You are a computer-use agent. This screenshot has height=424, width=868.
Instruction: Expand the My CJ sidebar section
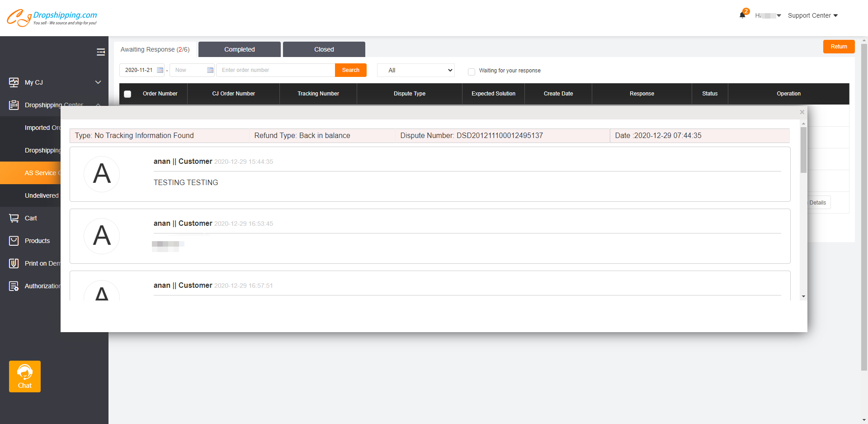point(98,82)
